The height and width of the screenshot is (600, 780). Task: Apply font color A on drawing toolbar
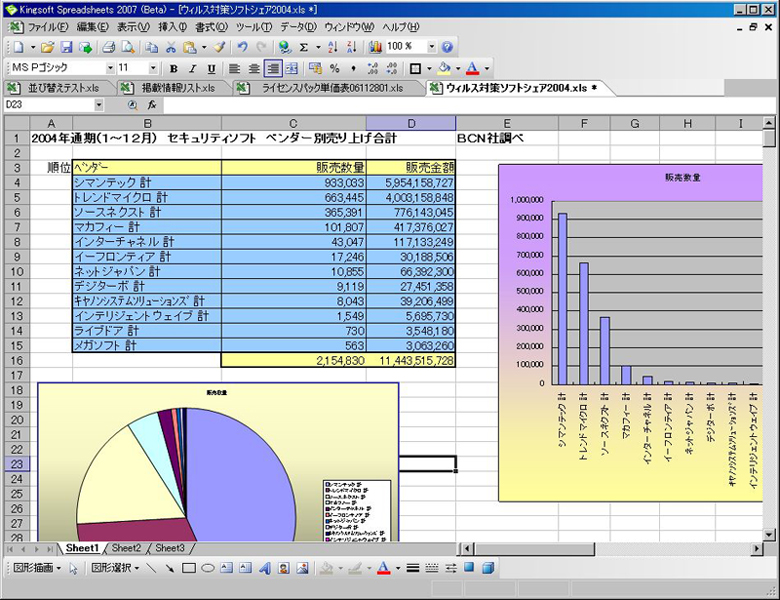point(383,568)
